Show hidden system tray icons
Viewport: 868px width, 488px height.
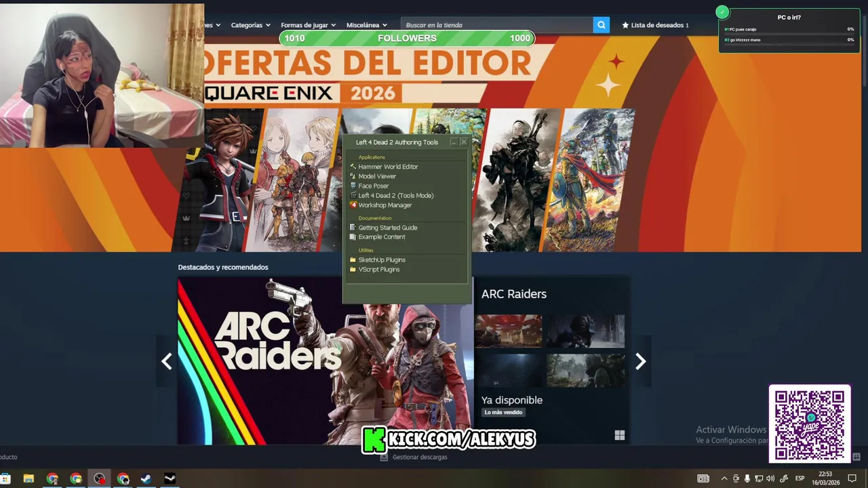(724, 479)
